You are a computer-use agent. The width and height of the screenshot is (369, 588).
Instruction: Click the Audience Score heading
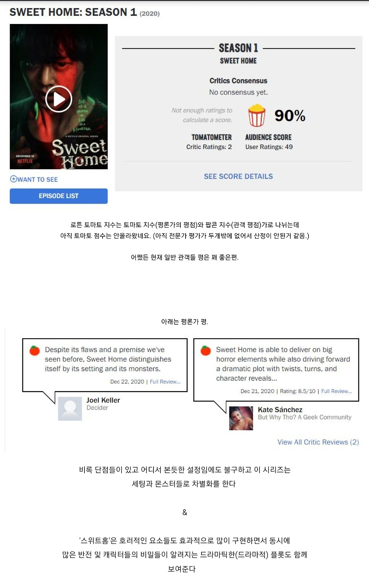click(x=268, y=137)
